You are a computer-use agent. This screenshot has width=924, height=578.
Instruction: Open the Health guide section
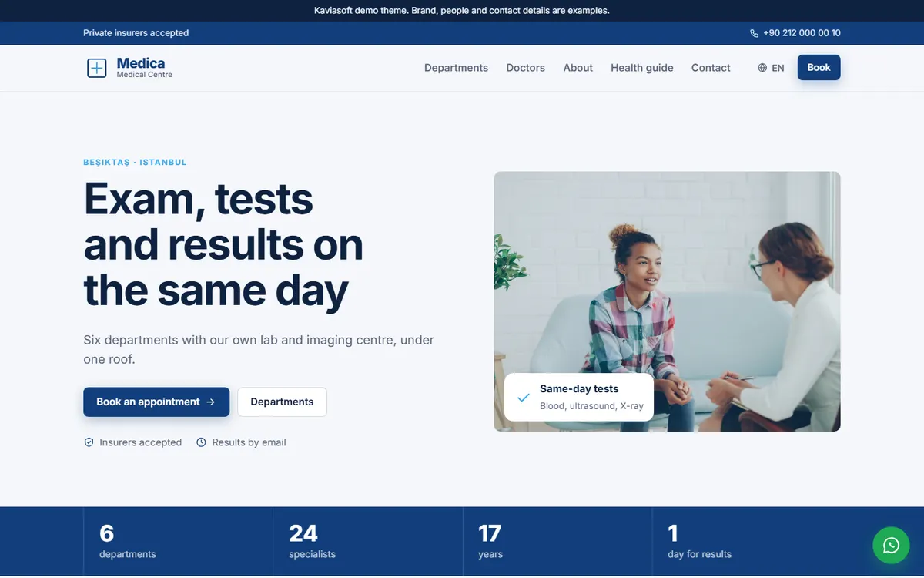tap(642, 68)
